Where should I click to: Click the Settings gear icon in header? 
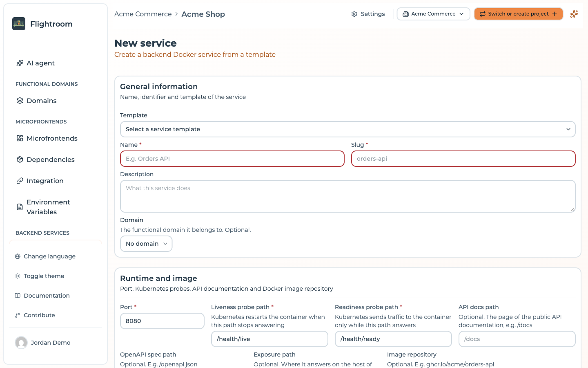tap(354, 14)
